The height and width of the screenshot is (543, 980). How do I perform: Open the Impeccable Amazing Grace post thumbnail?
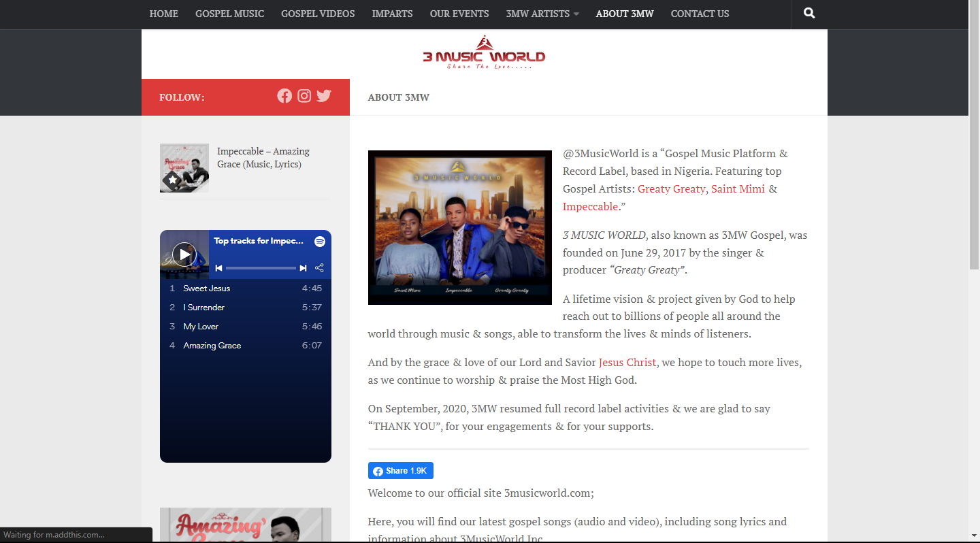(x=184, y=168)
